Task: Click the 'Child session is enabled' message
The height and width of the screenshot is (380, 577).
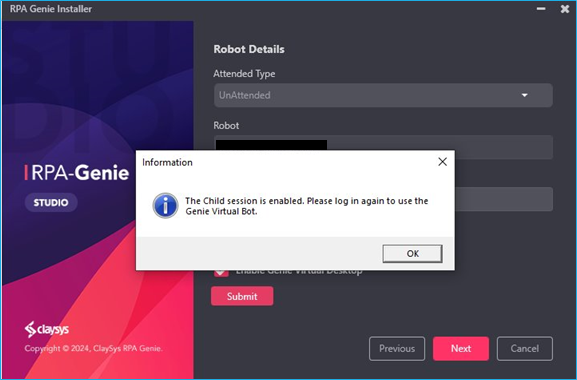Action: point(307,206)
